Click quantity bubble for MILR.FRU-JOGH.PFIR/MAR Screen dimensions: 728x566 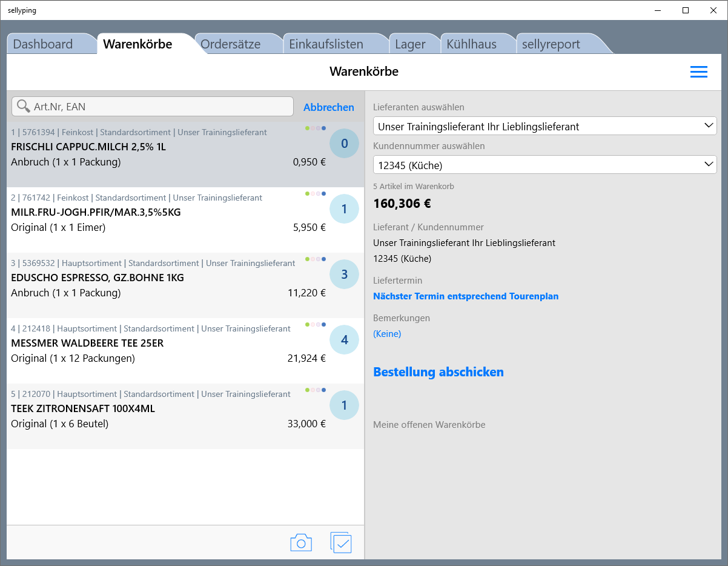(344, 209)
